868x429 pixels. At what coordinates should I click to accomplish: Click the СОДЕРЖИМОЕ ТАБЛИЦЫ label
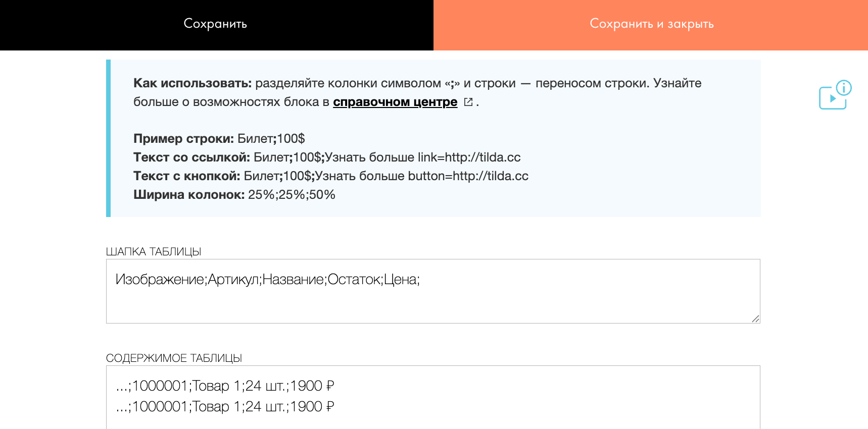tap(174, 358)
